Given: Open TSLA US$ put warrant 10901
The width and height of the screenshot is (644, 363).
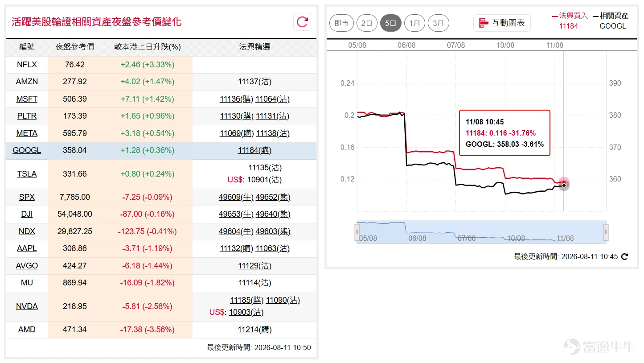Looking at the screenshot, I should [264, 180].
